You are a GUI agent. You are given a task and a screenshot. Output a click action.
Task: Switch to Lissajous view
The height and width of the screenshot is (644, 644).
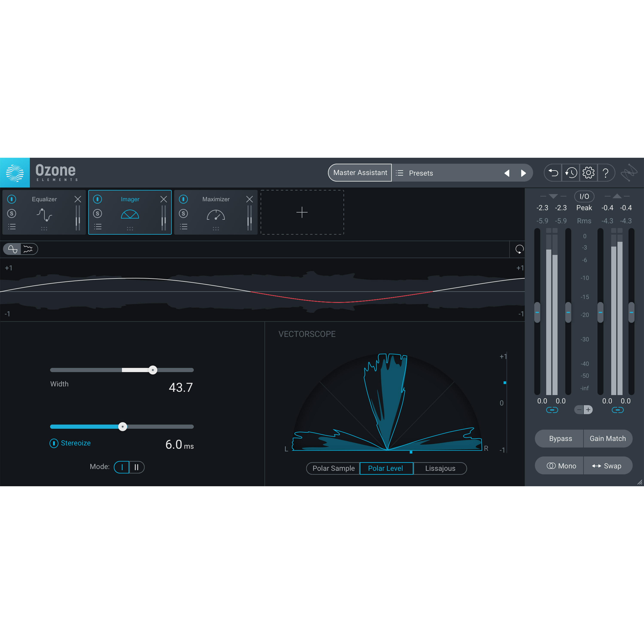[x=440, y=468]
